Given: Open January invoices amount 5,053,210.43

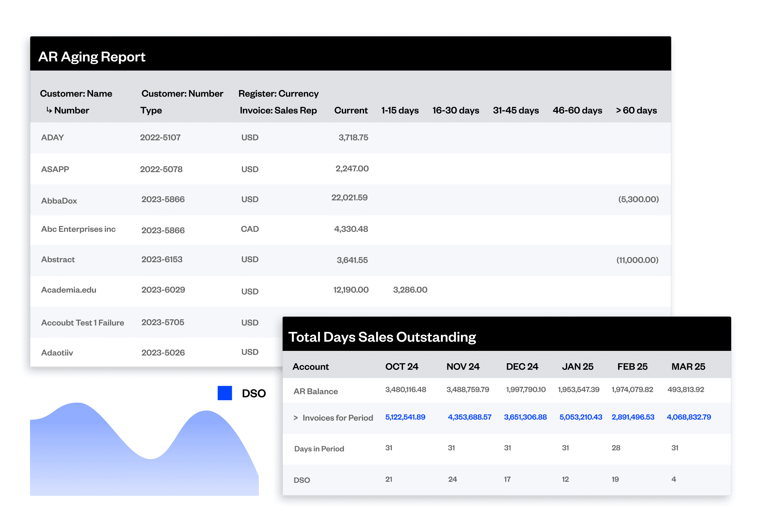Looking at the screenshot, I should click(581, 417).
